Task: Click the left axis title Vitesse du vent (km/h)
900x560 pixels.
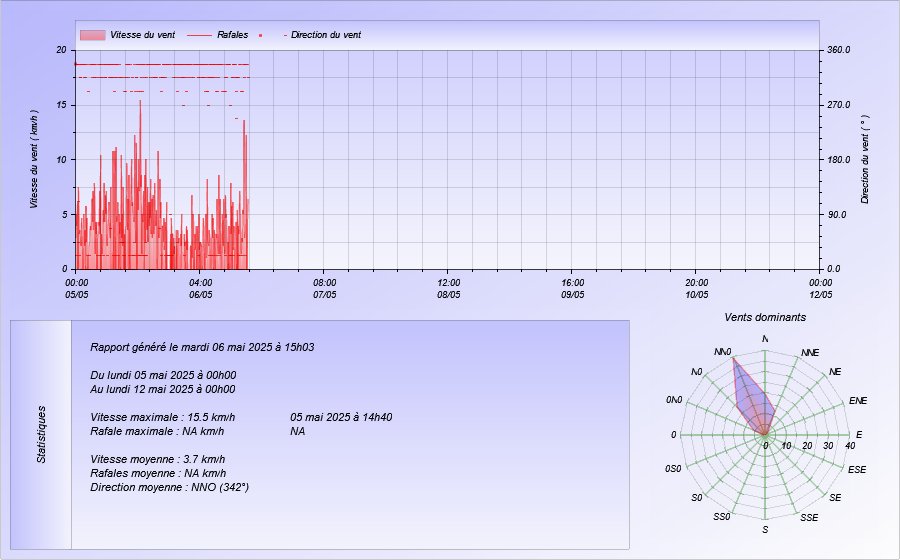Action: pos(34,159)
